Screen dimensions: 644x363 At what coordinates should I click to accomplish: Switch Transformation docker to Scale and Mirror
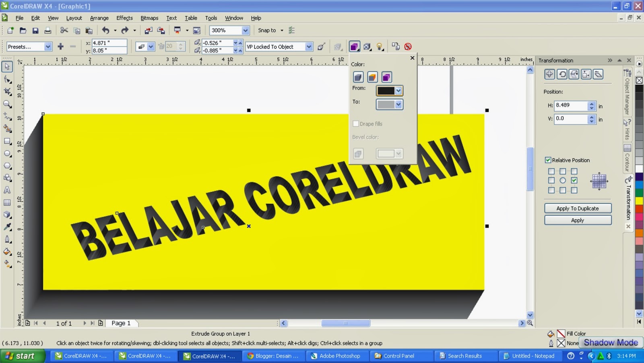coord(574,74)
